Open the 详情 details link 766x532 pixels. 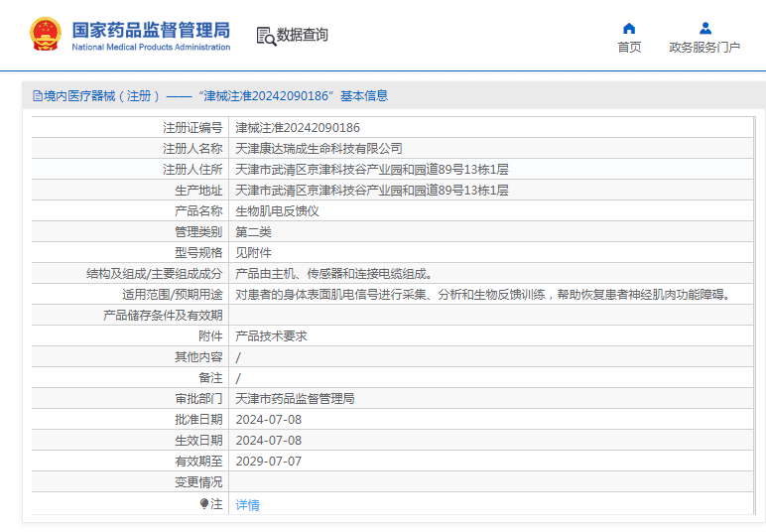pos(248,504)
